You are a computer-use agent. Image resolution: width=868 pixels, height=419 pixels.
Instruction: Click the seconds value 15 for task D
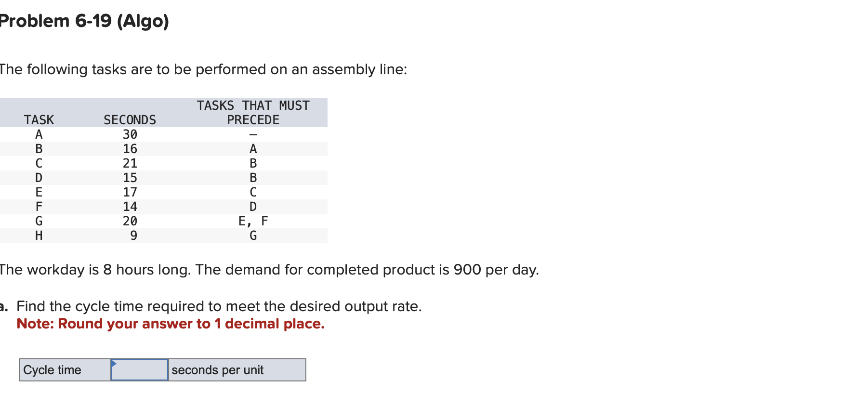click(130, 178)
